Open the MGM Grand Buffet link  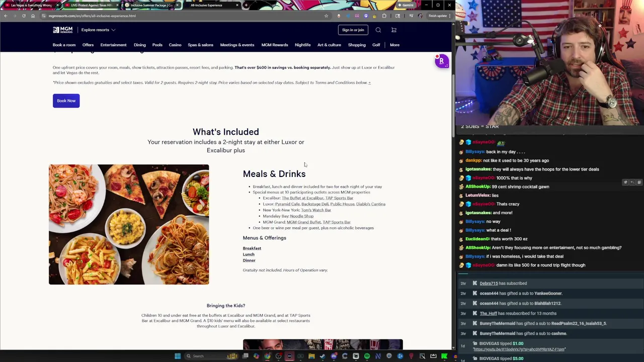pos(303,222)
